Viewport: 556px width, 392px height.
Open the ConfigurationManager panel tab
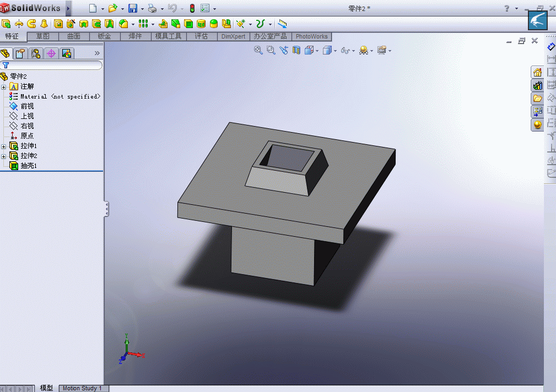pyautogui.click(x=36, y=53)
